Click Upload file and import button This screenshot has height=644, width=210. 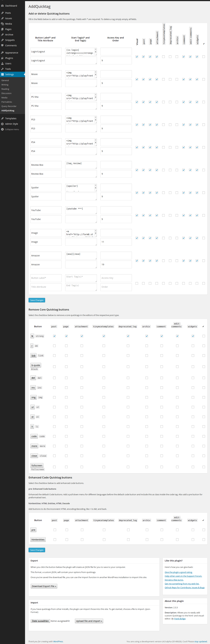click(89, 621)
